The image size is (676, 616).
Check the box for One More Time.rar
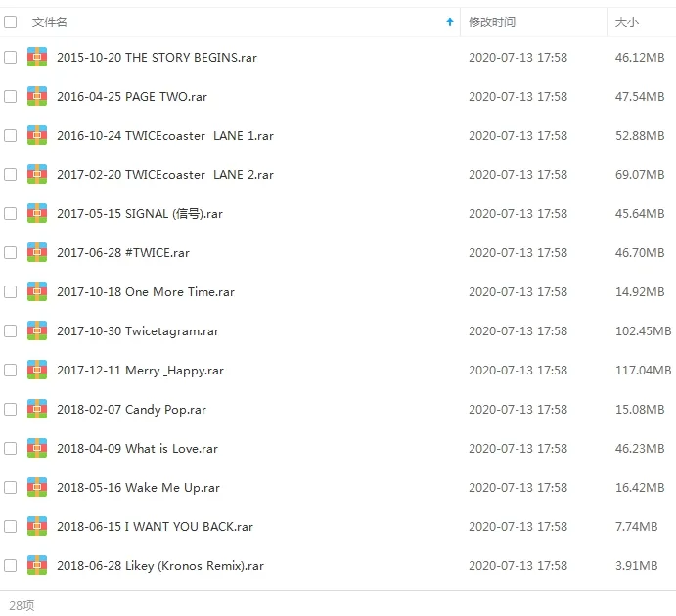(11, 292)
